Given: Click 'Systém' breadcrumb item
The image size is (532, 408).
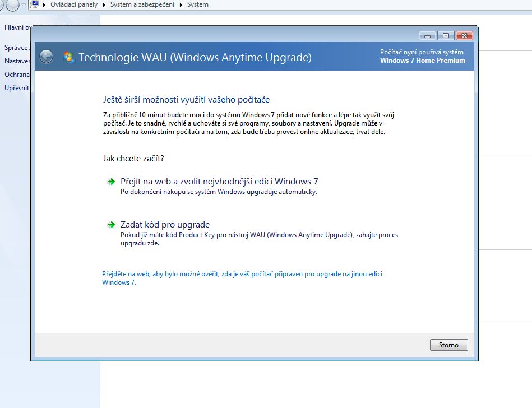Looking at the screenshot, I should [x=198, y=4].
